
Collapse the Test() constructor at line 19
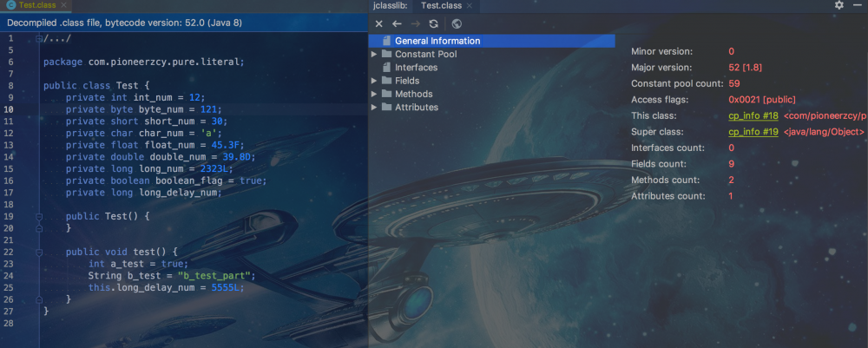[x=39, y=216]
